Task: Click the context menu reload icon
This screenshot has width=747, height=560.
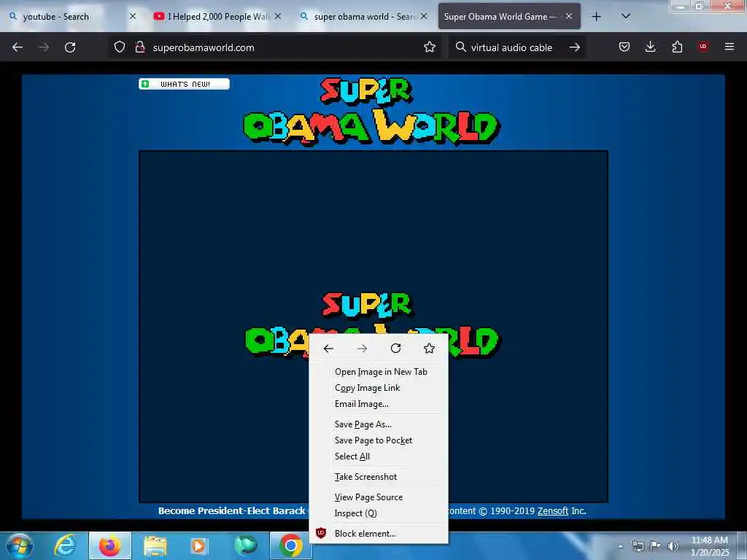Action: [x=396, y=349]
